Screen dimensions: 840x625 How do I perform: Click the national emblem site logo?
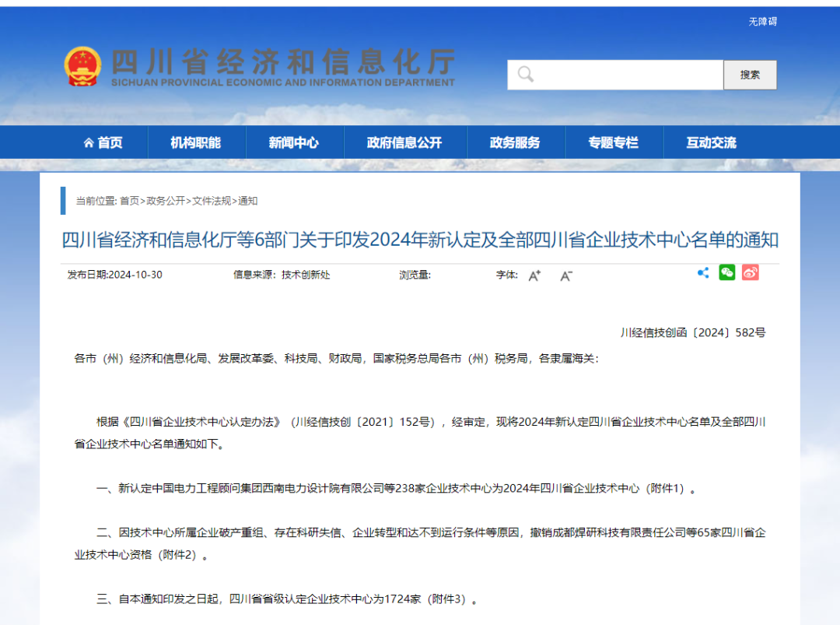[x=82, y=65]
